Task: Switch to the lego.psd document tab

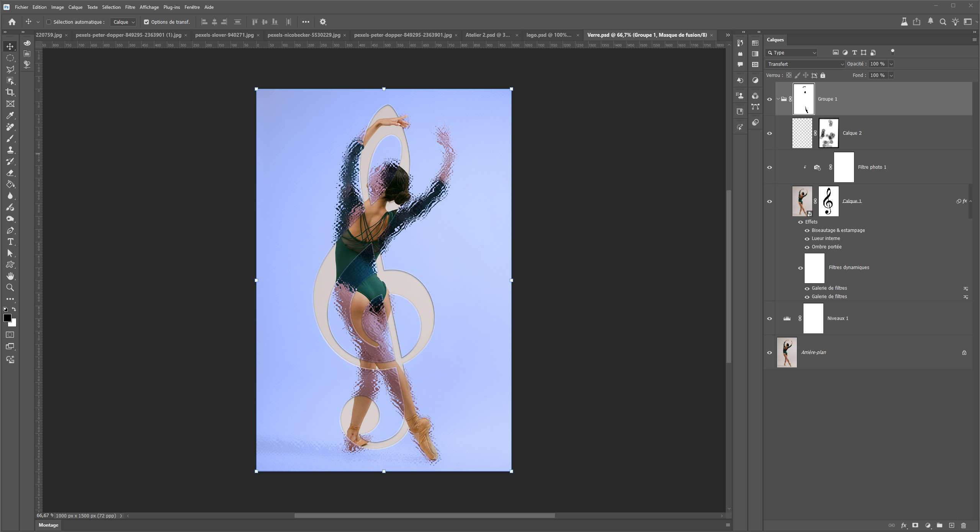Action: pyautogui.click(x=548, y=35)
